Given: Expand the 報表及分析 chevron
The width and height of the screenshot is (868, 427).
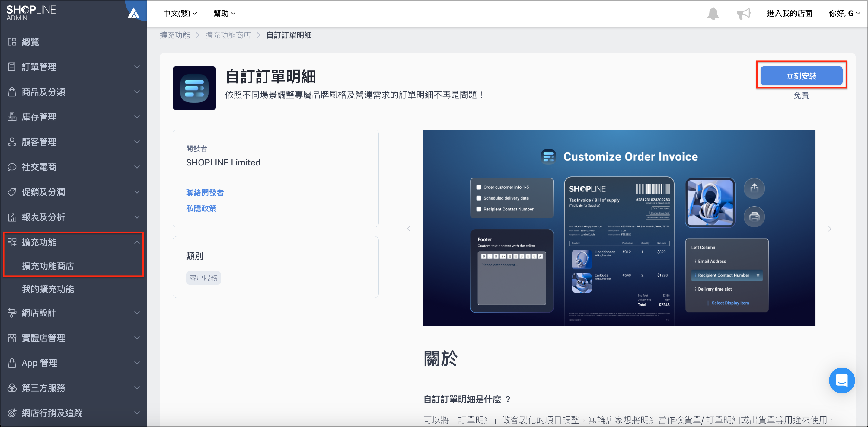Looking at the screenshot, I should point(137,217).
